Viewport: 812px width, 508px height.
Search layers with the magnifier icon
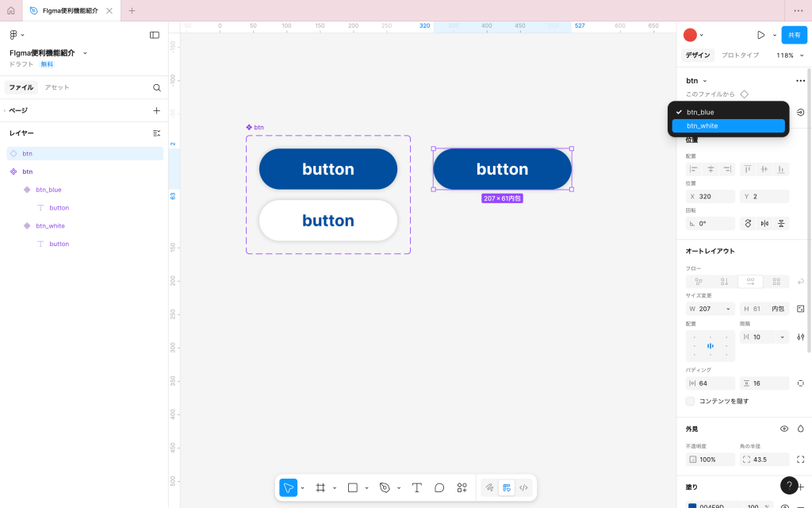click(x=157, y=87)
